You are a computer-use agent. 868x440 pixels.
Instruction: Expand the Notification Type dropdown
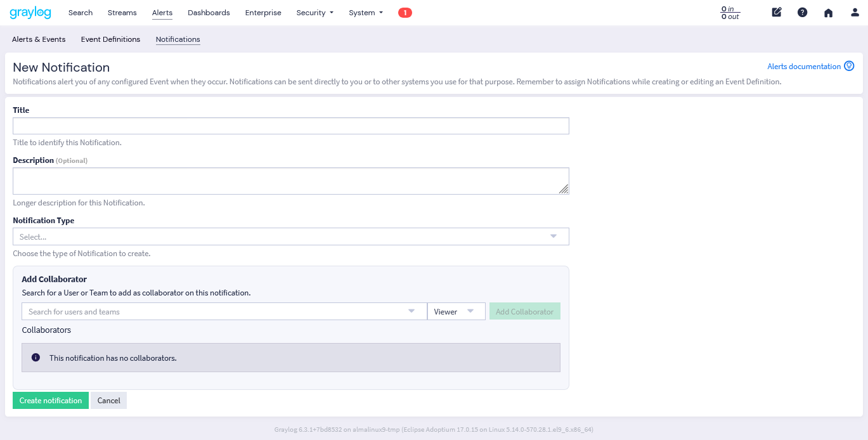tap(290, 236)
